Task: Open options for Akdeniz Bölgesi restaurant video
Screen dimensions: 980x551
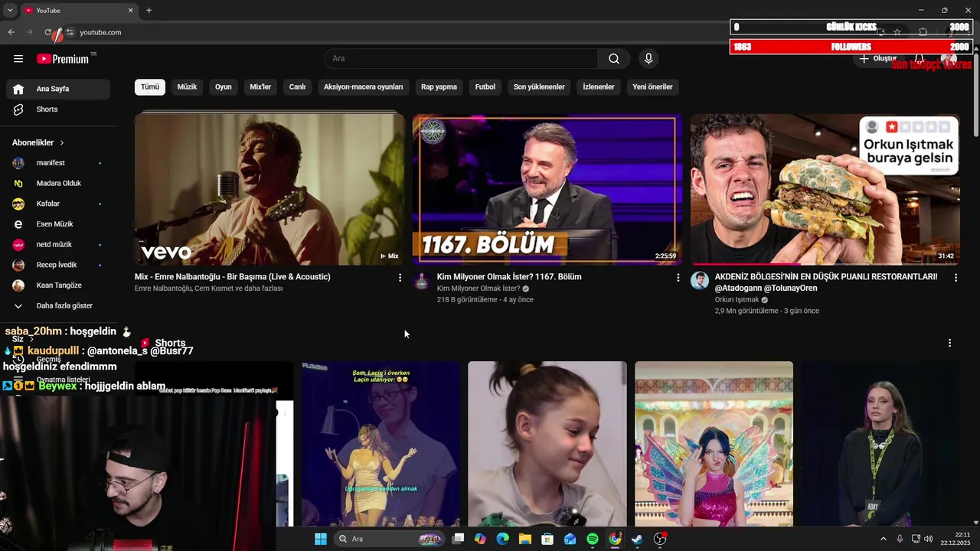Action: (x=955, y=278)
